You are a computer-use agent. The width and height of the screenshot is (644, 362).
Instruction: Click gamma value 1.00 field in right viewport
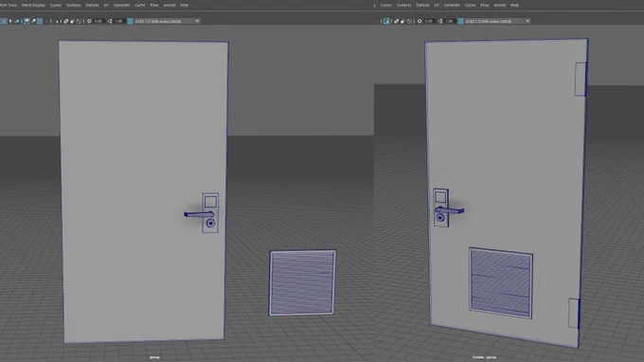(449, 21)
